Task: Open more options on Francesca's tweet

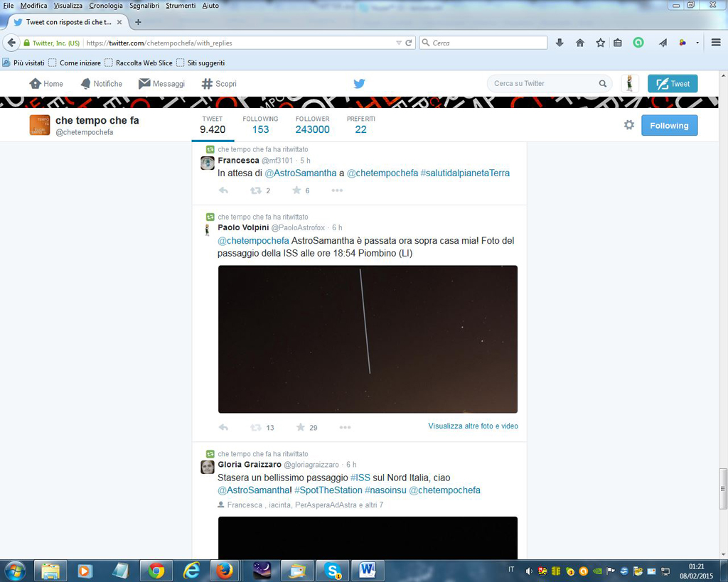Action: click(x=337, y=190)
